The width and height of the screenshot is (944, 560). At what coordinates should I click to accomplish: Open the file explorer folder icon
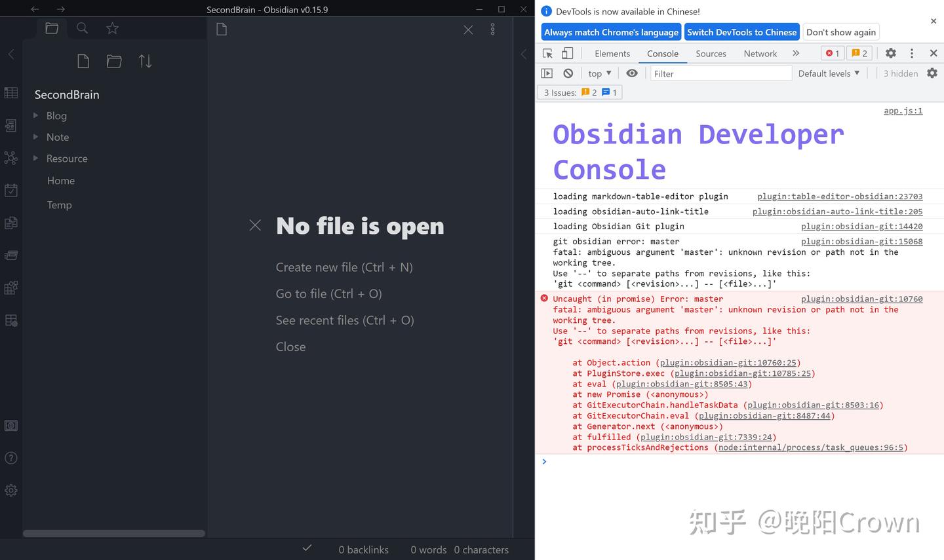(52, 28)
